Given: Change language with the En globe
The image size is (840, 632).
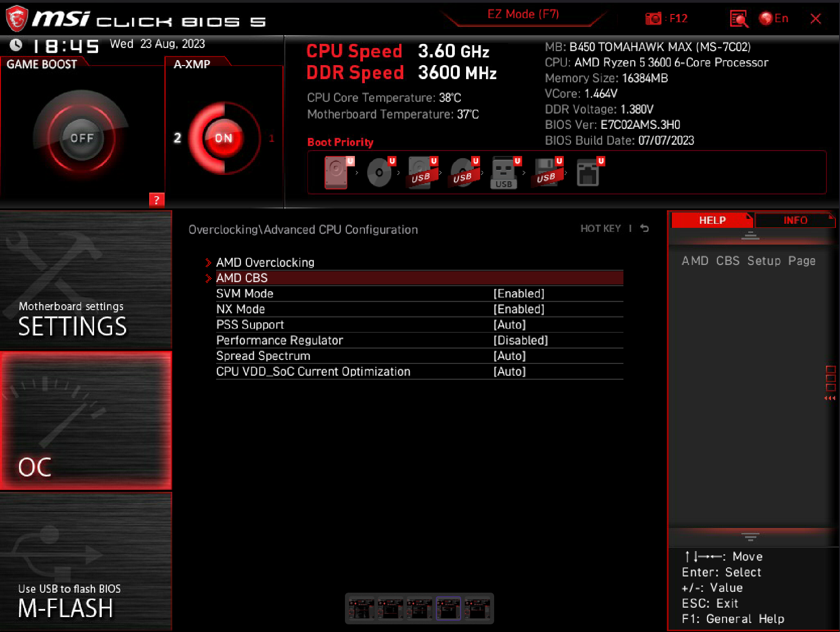Looking at the screenshot, I should tap(774, 19).
